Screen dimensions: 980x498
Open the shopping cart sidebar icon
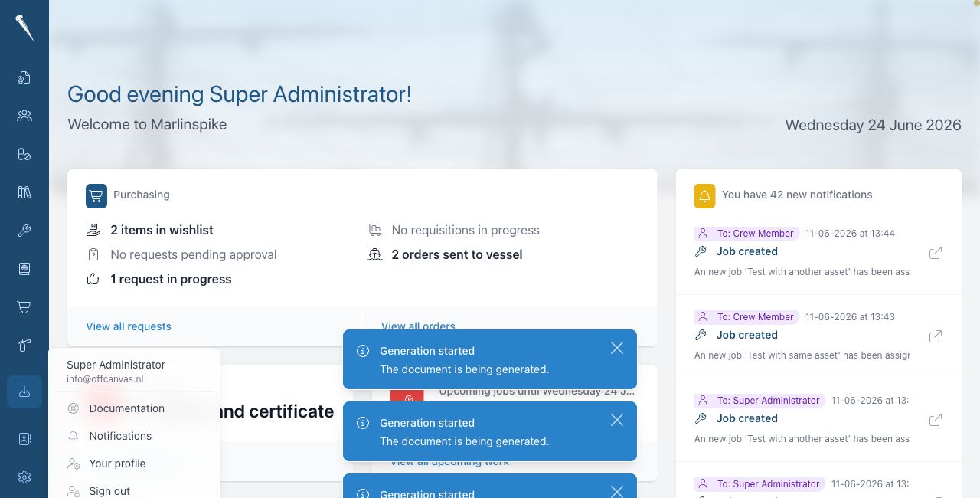point(24,307)
